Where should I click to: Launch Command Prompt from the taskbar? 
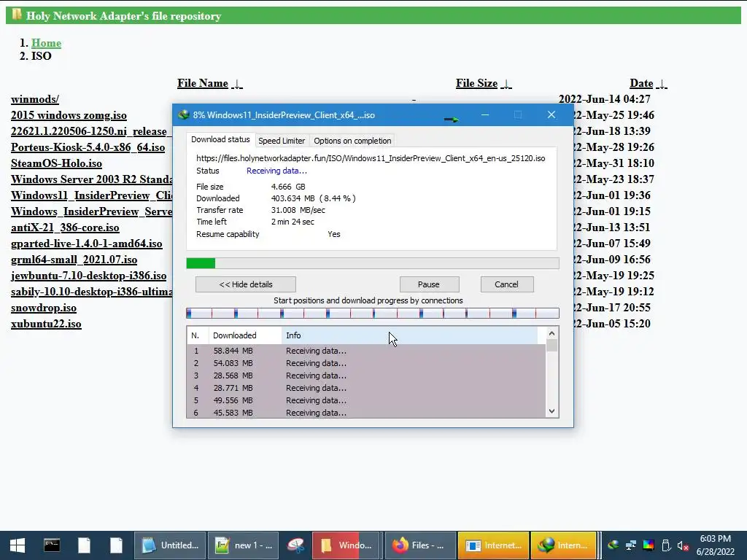point(52,545)
